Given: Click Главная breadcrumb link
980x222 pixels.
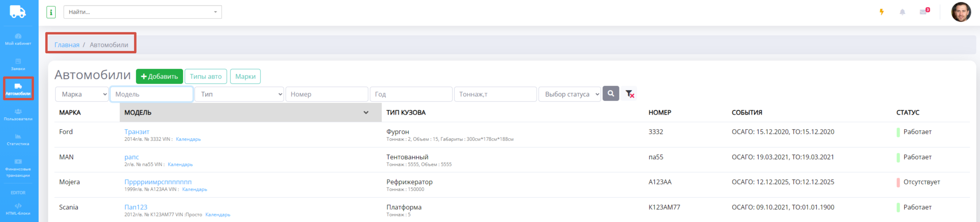Looking at the screenshot, I should 67,45.
